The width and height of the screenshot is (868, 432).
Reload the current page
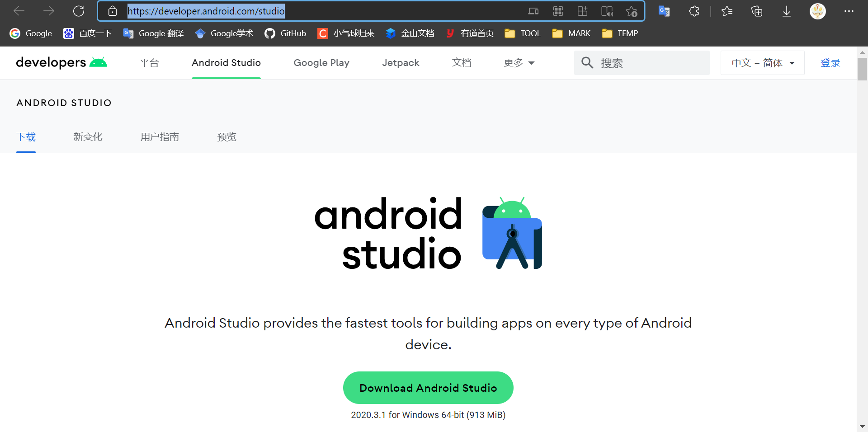pos(79,11)
